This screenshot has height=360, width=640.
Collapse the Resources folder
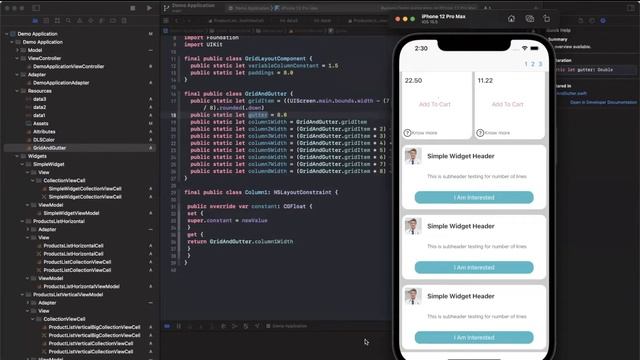[18, 91]
